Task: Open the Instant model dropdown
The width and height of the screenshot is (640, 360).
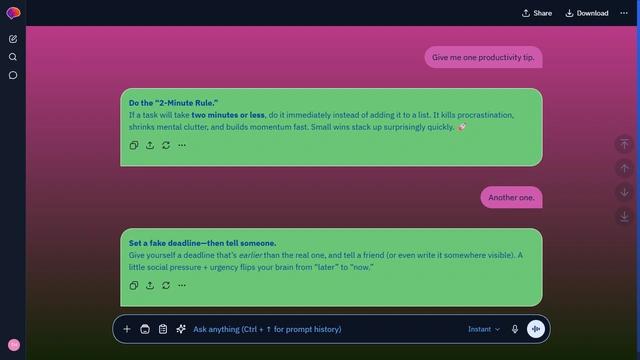Action: pos(484,329)
